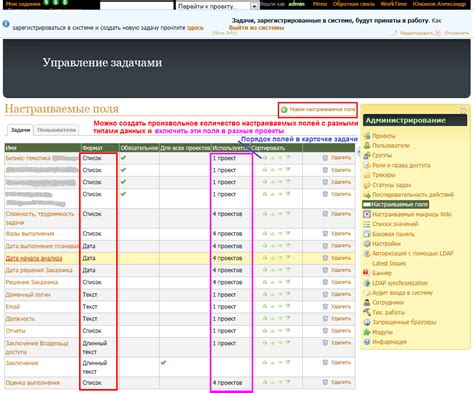The height and width of the screenshot is (393, 474).
Task: Click the здесь link in notice
Action: click(195, 28)
